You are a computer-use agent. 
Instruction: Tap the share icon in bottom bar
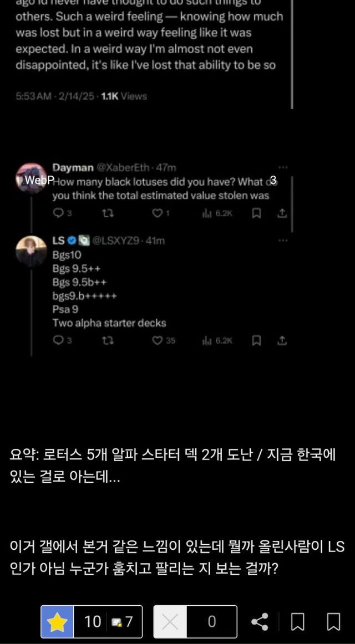coord(260,622)
